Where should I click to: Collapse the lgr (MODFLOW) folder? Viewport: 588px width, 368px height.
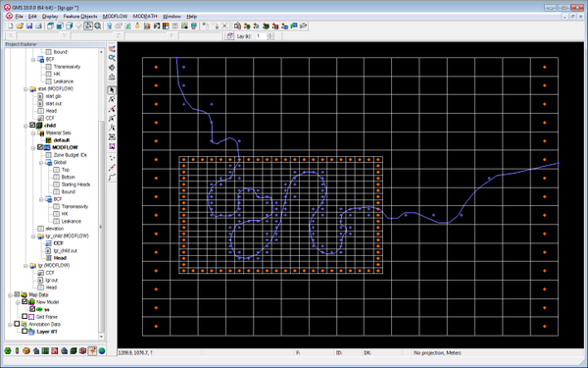pyautogui.click(x=25, y=266)
